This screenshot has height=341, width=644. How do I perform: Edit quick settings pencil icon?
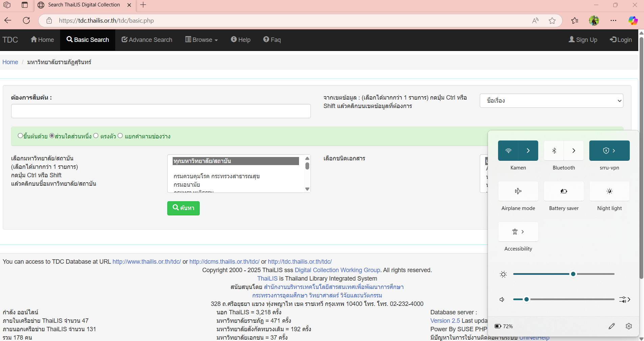click(612, 326)
